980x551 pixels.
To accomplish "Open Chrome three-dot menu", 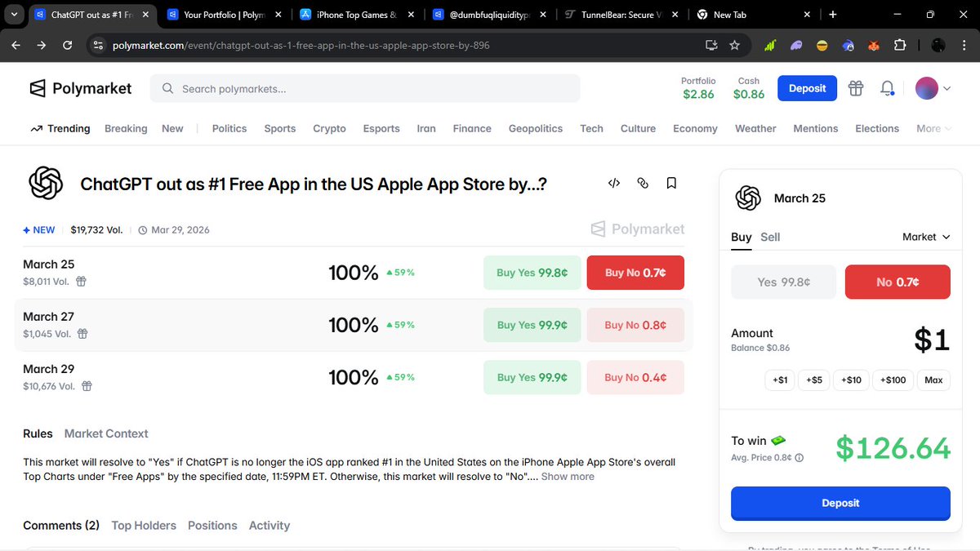I will pos(964,46).
